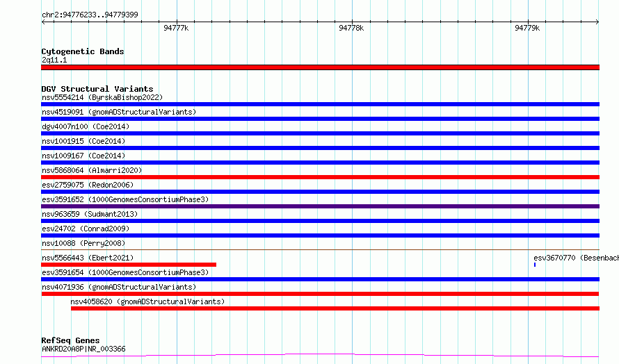Viewport: 619px width, 364px height.
Task: Click the 94779k ruler tick label
Action: (527, 28)
